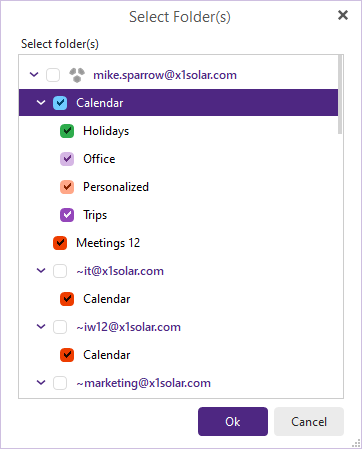The image size is (362, 449).
Task: Toggle the purple Trips checkbox
Action: coord(67,215)
